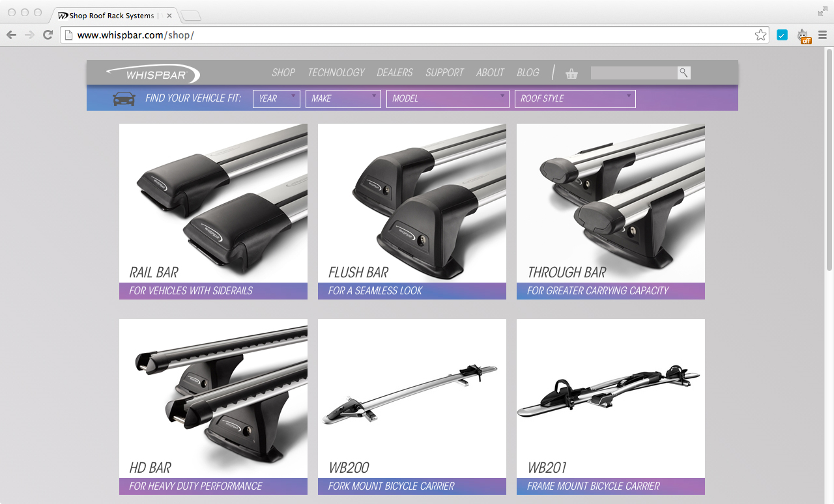Screen dimensions: 834x504
Task: Open the shopping basket icon
Action: [571, 74]
